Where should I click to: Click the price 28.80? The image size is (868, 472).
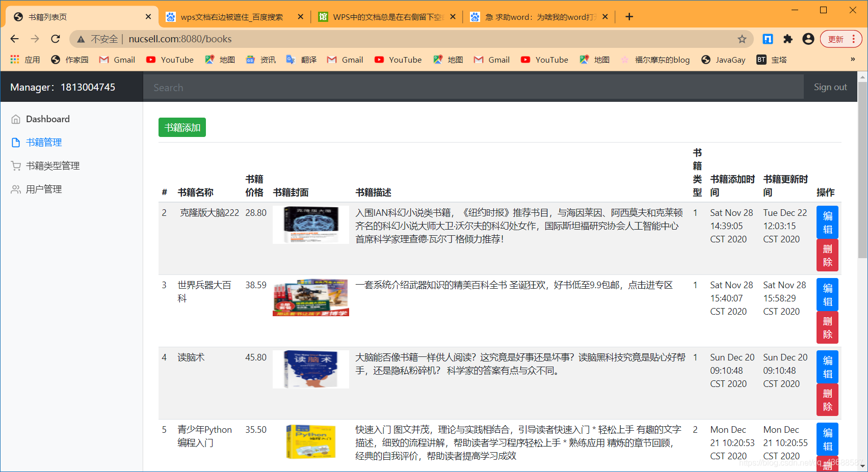pos(256,213)
